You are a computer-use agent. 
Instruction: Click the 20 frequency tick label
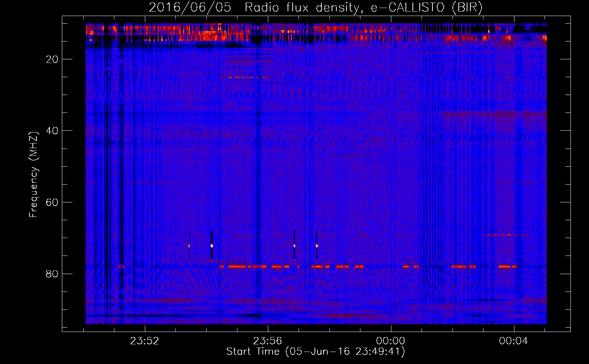coord(52,59)
